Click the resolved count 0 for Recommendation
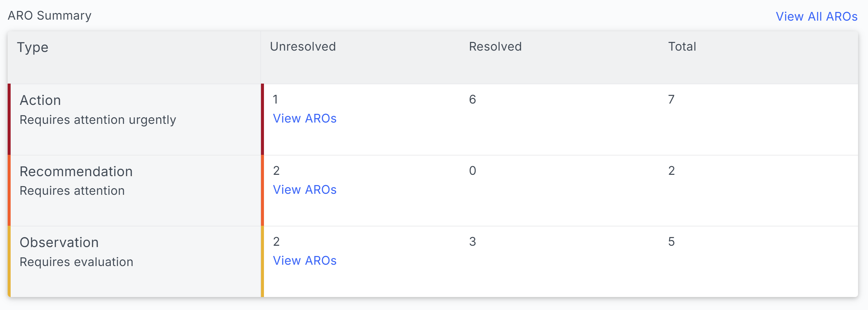 [x=472, y=171]
